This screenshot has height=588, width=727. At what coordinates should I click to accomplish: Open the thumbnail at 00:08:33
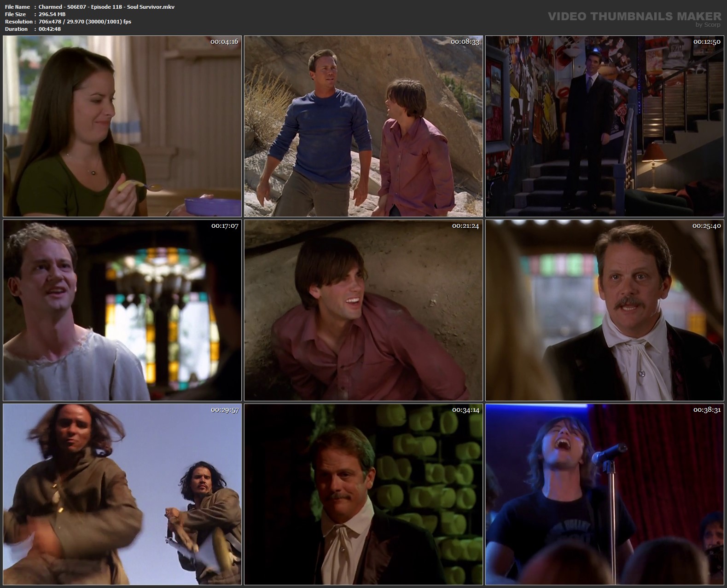363,126
